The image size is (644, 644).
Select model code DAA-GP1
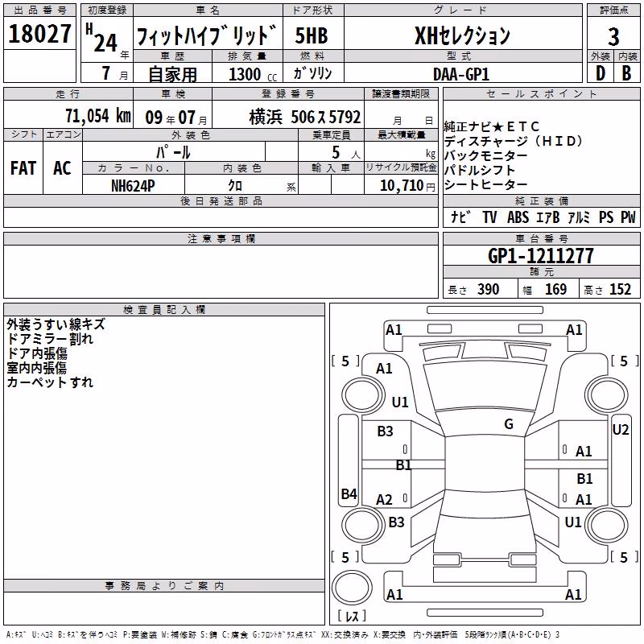(461, 74)
